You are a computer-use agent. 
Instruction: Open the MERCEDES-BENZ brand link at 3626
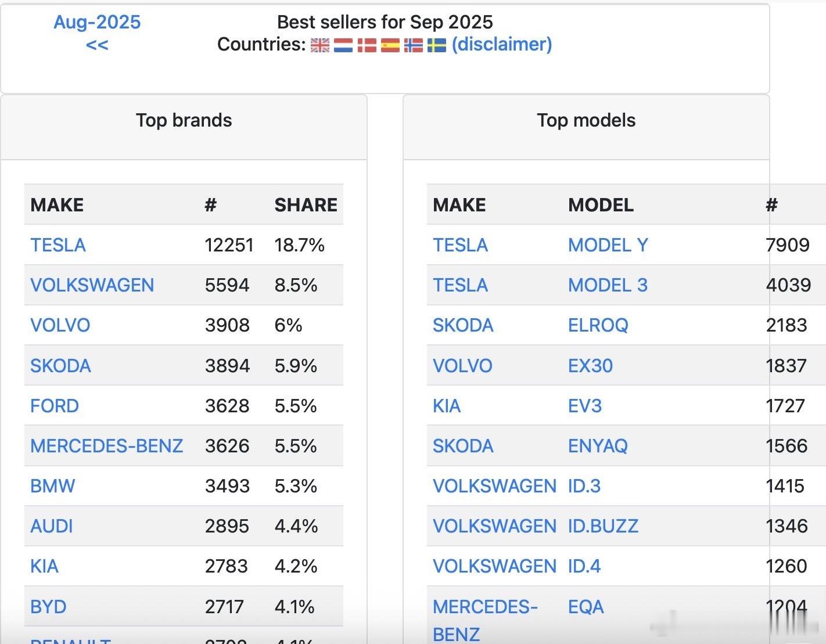click(x=107, y=446)
